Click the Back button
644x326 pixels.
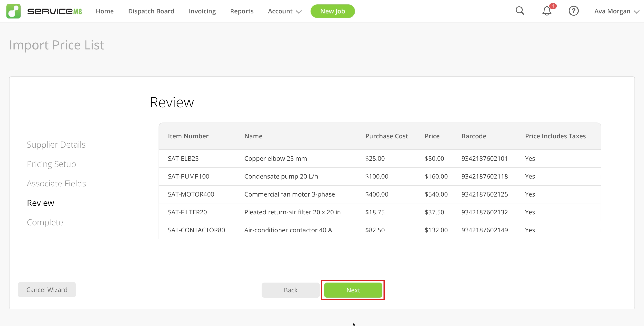tap(291, 290)
